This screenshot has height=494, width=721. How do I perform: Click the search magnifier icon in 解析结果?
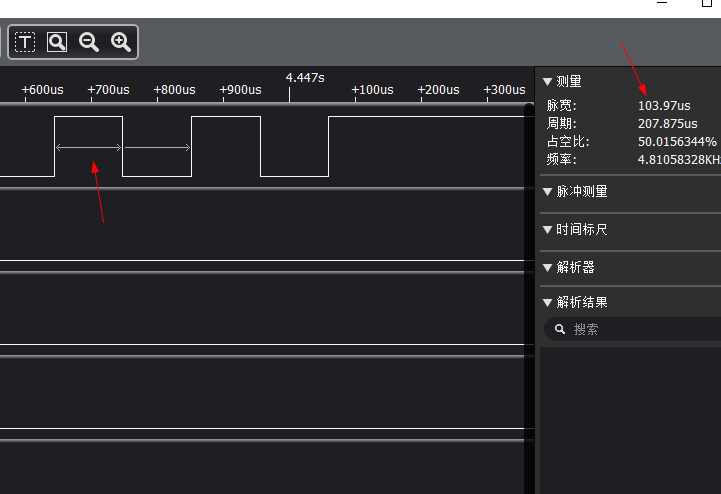[x=560, y=329]
